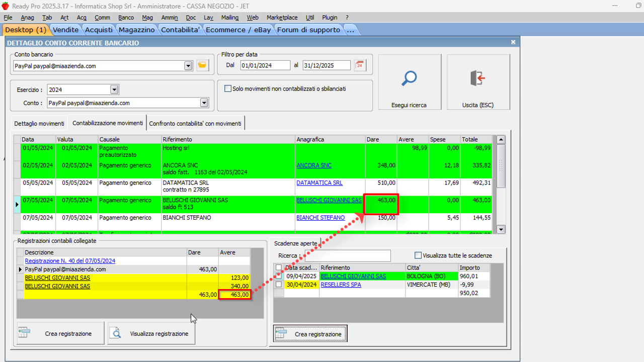Open the ANCORA SNC anagrafica link
Screen dimensions: 644x362
click(x=314, y=165)
